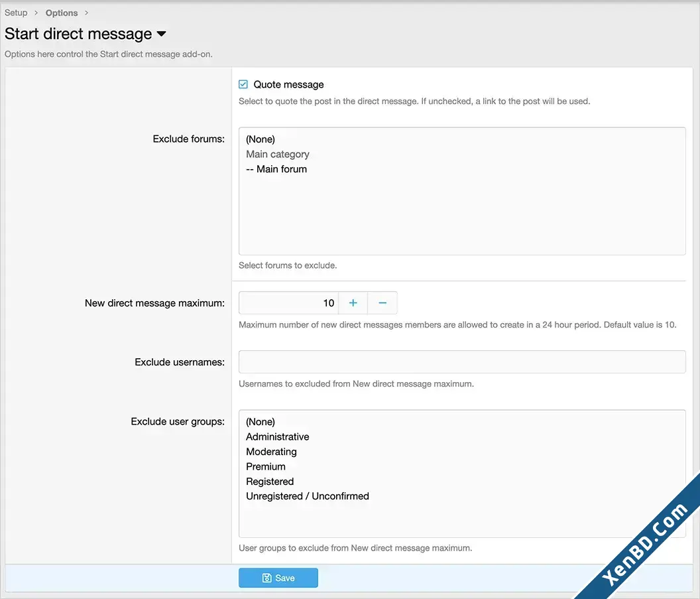700x599 pixels.
Task: Go to Setup breadcrumb
Action: pyautogui.click(x=16, y=13)
